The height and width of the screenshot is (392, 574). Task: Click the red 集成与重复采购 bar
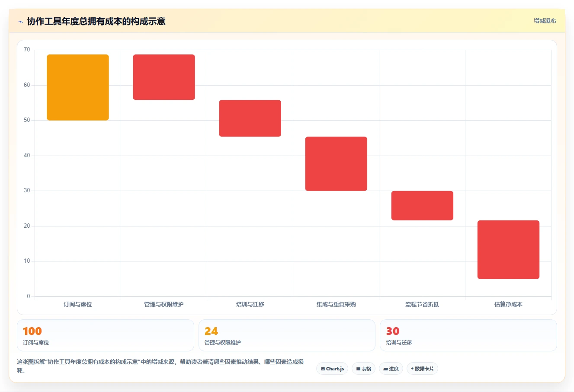coord(336,164)
